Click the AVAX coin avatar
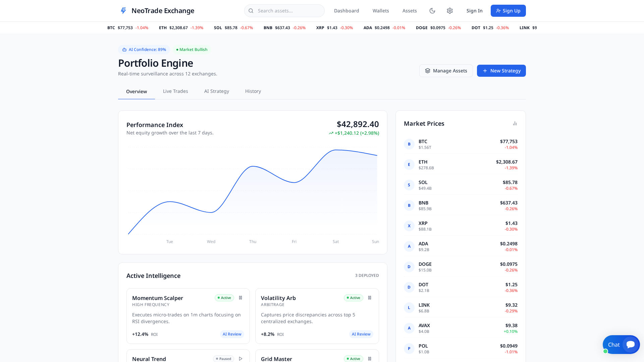Image resolution: width=644 pixels, height=362 pixels. tap(409, 328)
